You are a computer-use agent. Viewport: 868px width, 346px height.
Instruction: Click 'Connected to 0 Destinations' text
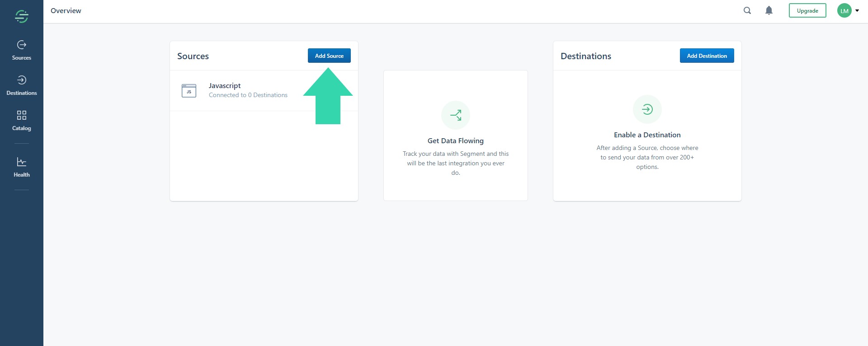[x=248, y=95]
